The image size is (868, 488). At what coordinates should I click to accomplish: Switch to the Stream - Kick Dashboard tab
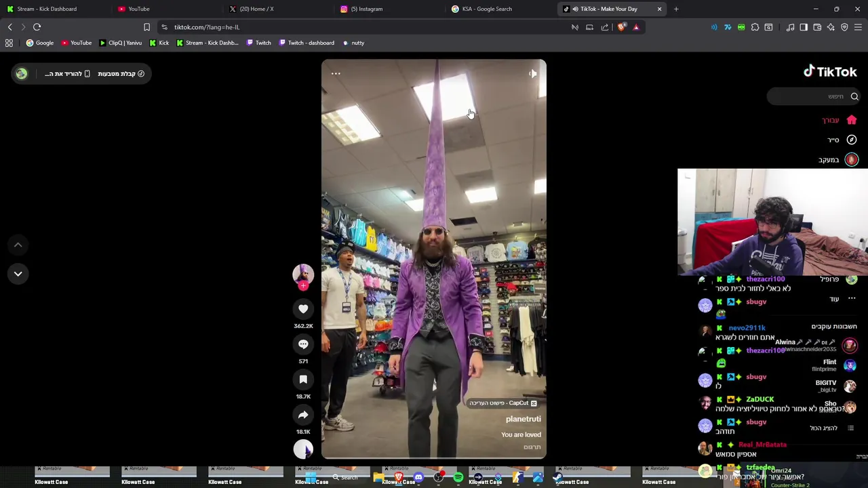pyautogui.click(x=54, y=9)
